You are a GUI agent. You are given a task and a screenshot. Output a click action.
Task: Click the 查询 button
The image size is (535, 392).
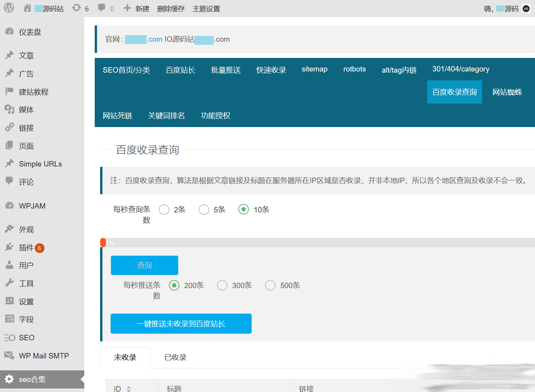[x=144, y=265]
